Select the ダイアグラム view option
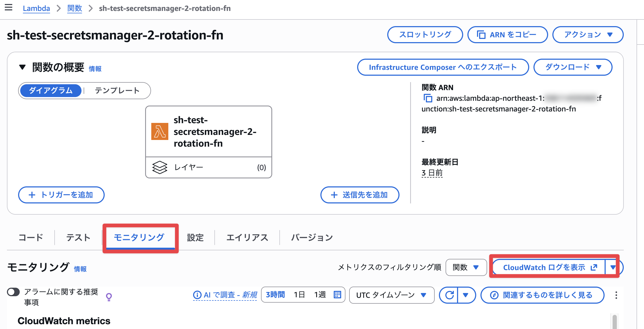Screen dimensions: 644x329 click(51, 91)
